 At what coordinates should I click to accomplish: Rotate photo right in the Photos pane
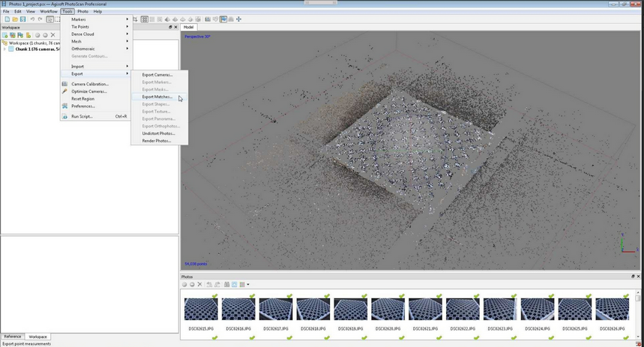pos(217,284)
